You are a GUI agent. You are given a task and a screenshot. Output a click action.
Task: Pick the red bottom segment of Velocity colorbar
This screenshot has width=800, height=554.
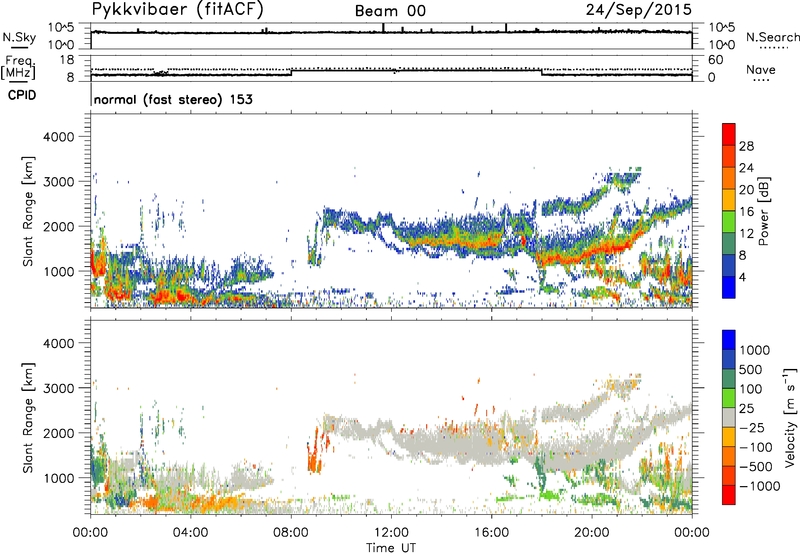(729, 495)
